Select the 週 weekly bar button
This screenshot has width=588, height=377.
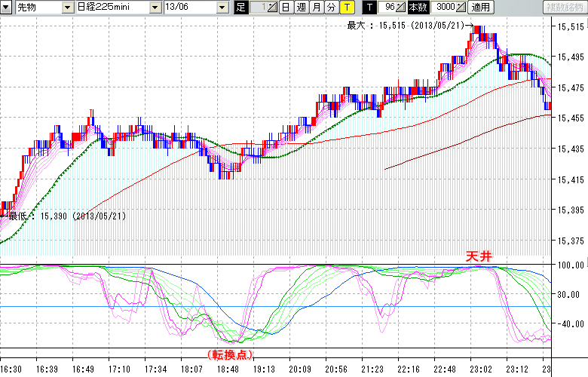300,7
